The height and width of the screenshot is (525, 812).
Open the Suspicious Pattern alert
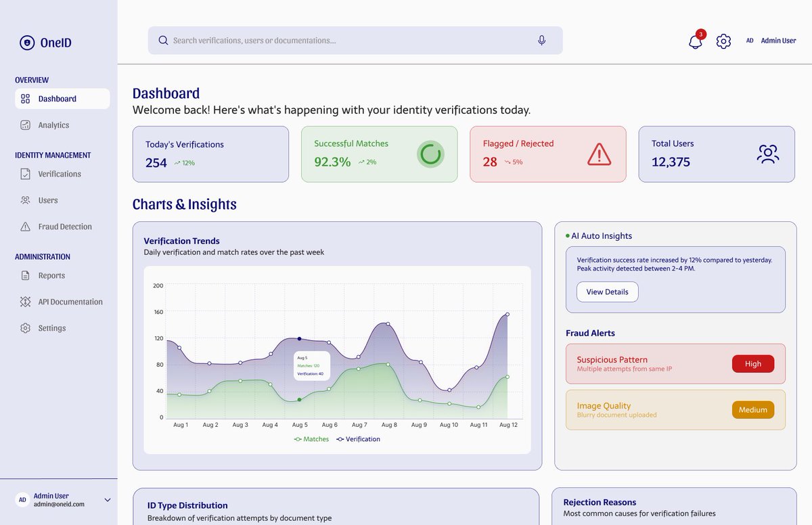point(675,364)
